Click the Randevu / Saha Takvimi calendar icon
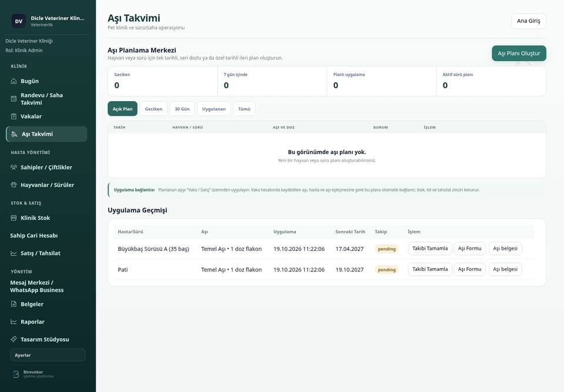 [x=14, y=99]
